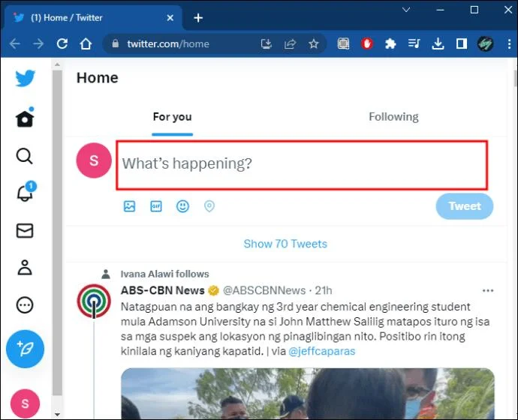Toggle browser side panel icon
518x420 pixels.
tap(462, 43)
